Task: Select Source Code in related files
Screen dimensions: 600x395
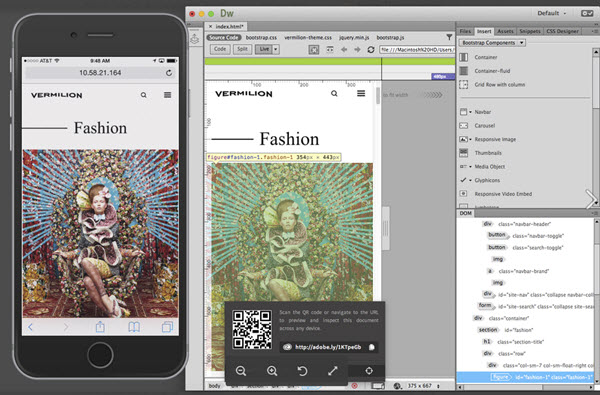Action: [x=223, y=38]
